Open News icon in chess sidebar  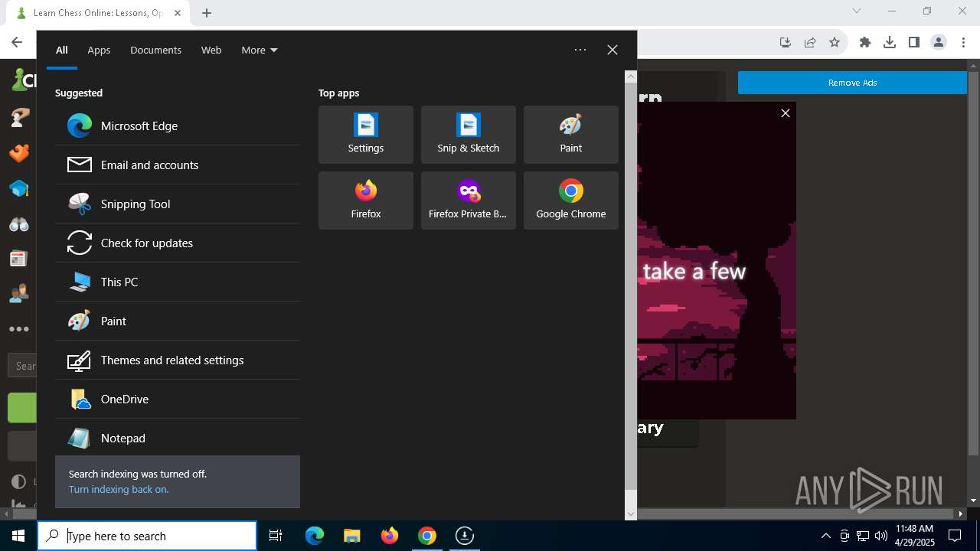[x=19, y=259]
